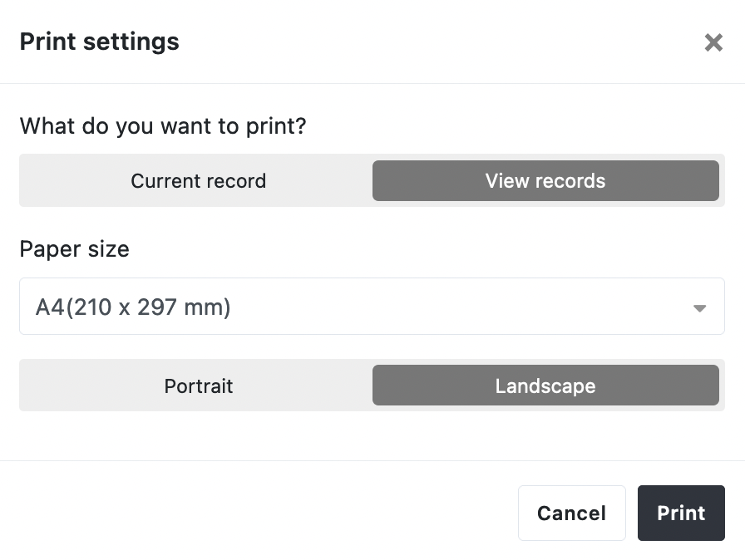Screen dimensions: 745x560
Task: Close the Print settings dialog
Action: tap(713, 43)
